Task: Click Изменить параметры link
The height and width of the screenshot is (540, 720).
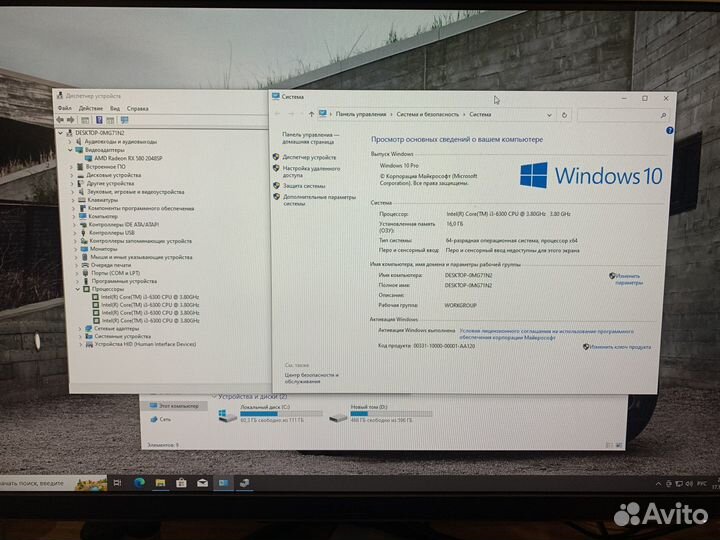Action: coord(628,279)
